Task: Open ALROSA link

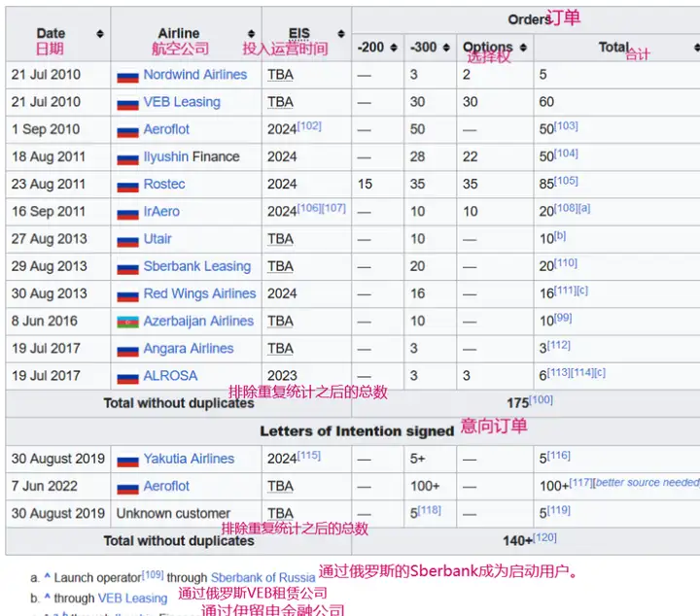Action: tap(170, 376)
